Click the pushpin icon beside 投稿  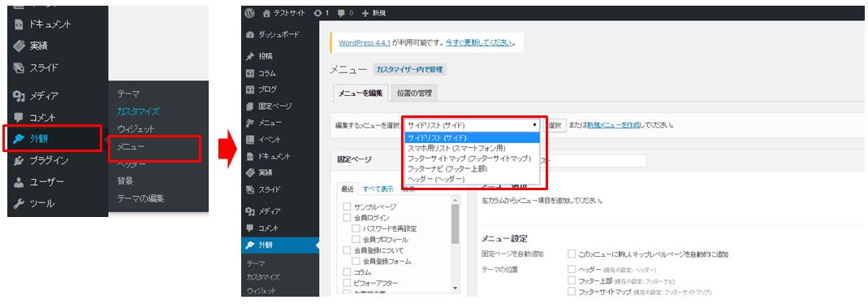[x=250, y=56]
